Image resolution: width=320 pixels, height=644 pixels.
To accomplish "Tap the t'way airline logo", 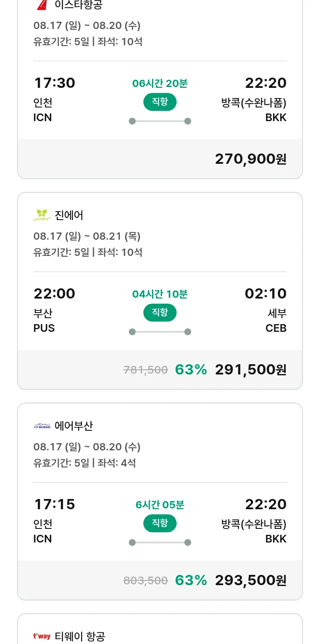I will [x=42, y=636].
